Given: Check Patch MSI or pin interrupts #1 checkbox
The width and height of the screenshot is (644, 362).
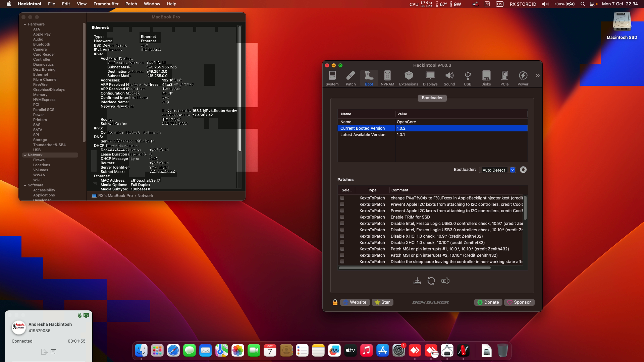Looking at the screenshot, I should [x=342, y=249].
